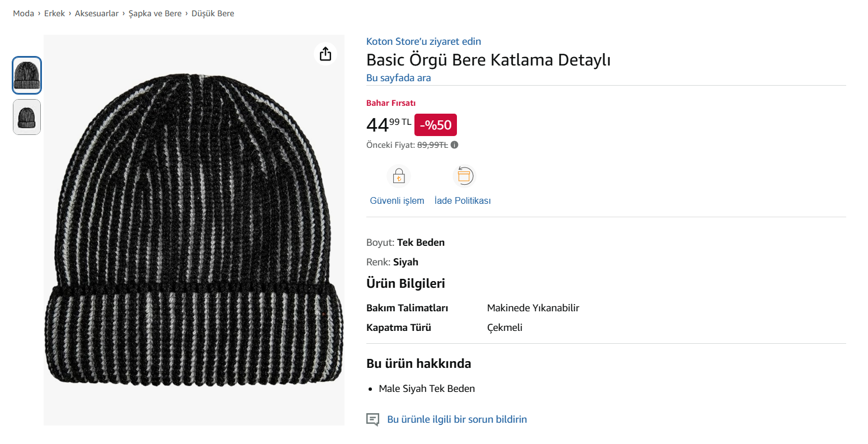This screenshot has height=444, width=868.
Task: Visit the Koton Store link
Action: [423, 41]
